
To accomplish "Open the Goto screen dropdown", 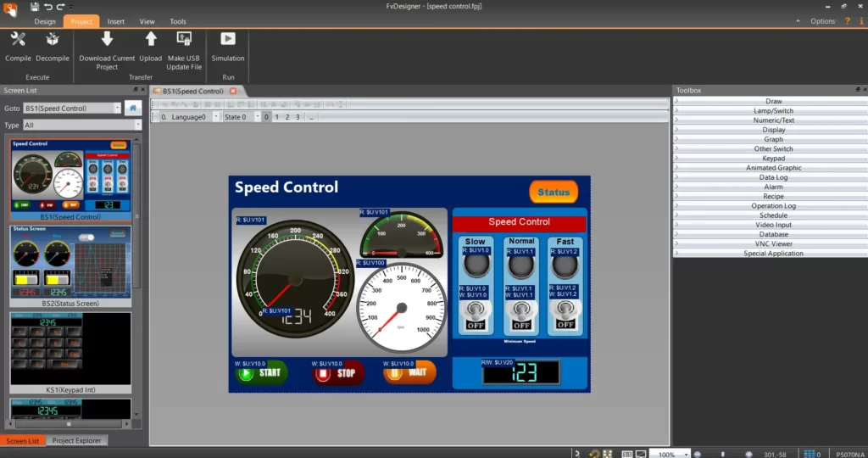I will 117,109.
